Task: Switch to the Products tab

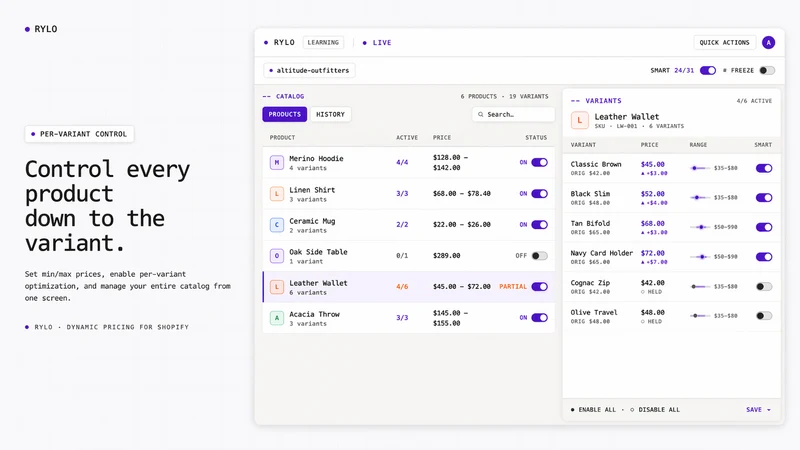Action: (x=285, y=114)
